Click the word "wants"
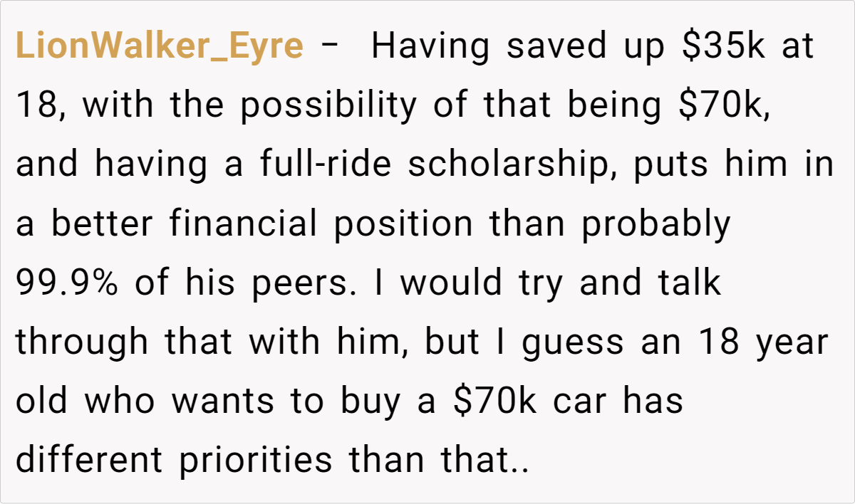The height and width of the screenshot is (504, 855). click(222, 401)
